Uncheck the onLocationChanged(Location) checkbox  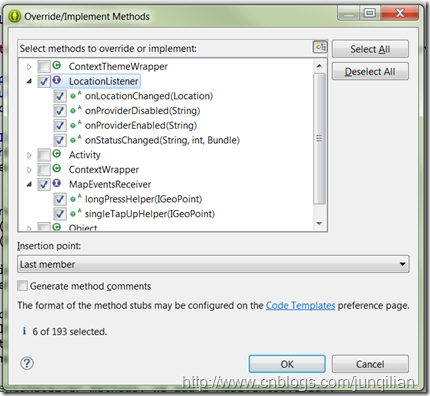tap(60, 96)
